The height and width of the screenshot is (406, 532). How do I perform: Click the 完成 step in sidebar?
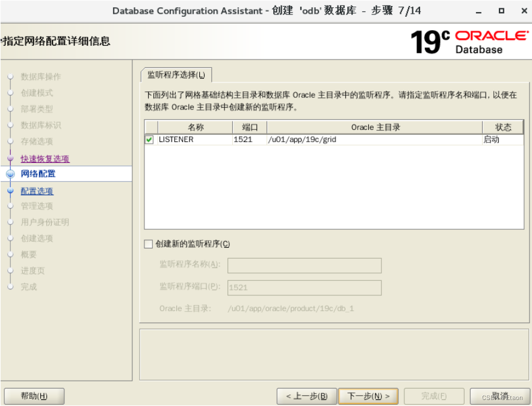[28, 287]
